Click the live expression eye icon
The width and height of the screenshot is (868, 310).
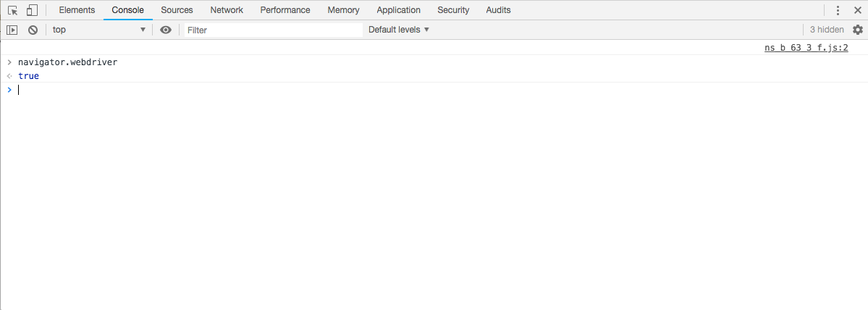click(166, 30)
